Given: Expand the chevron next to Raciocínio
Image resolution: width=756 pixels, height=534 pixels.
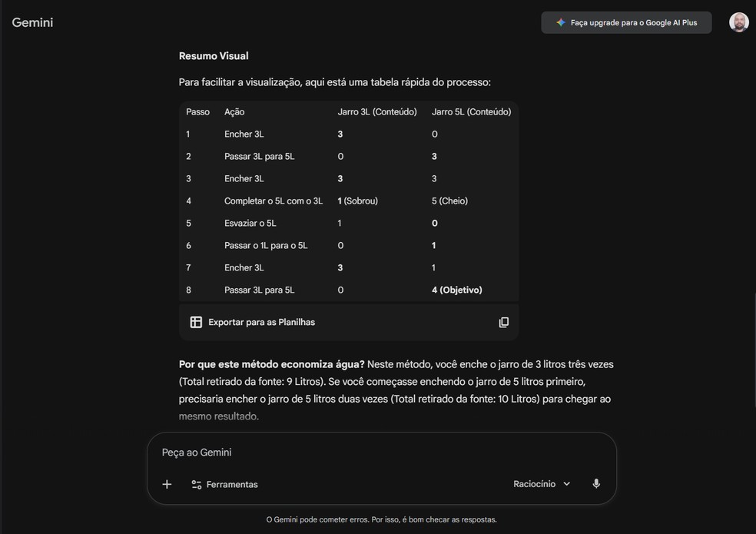Looking at the screenshot, I should pyautogui.click(x=567, y=484).
